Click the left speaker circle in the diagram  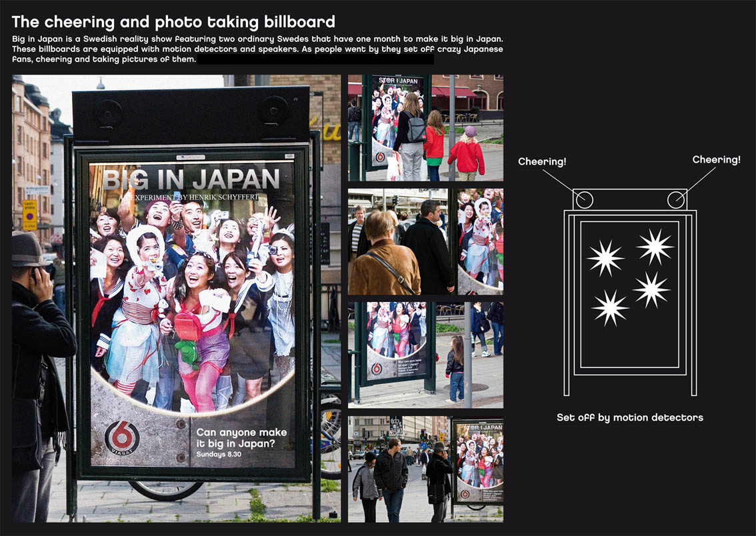tap(584, 199)
